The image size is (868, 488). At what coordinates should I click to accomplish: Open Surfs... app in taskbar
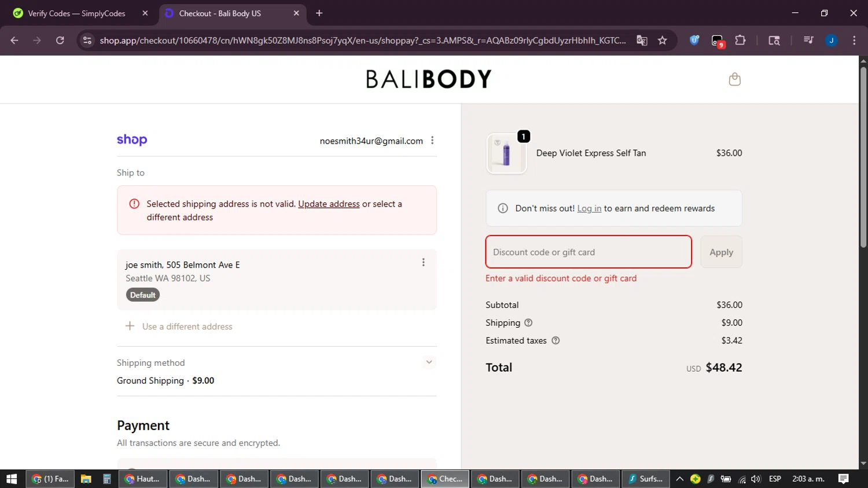click(x=646, y=479)
